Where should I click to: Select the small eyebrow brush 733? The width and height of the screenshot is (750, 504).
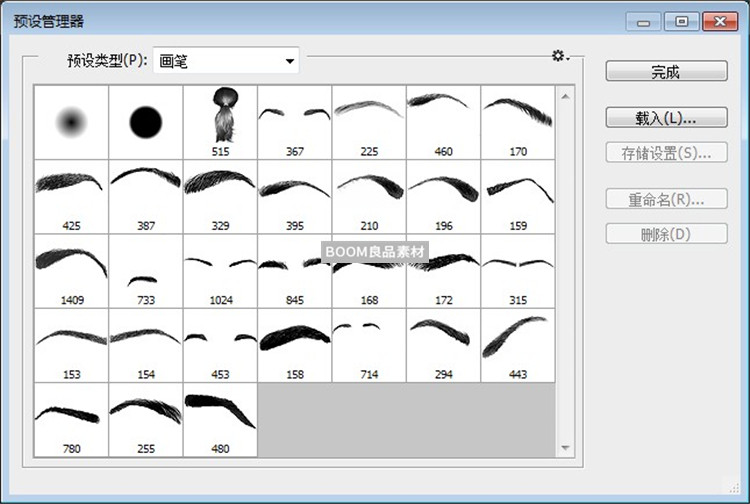146,270
